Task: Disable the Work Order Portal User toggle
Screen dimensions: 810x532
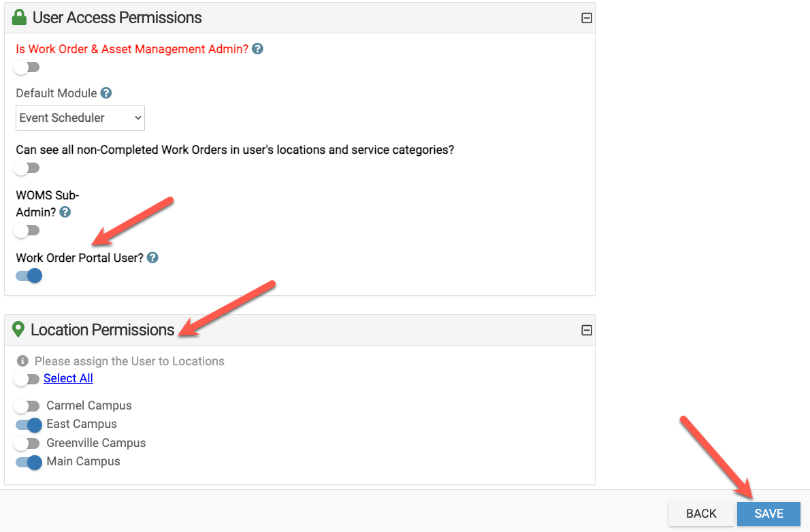Action: click(x=29, y=276)
